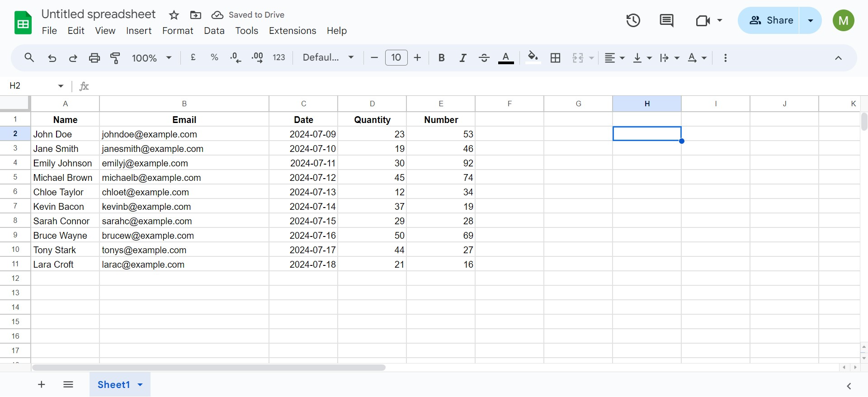Increase decimal places
Screen dimensions: 868x397
tap(257, 57)
